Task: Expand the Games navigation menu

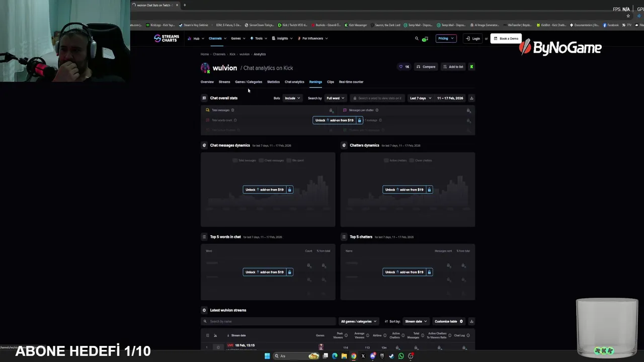Action: (x=238, y=38)
